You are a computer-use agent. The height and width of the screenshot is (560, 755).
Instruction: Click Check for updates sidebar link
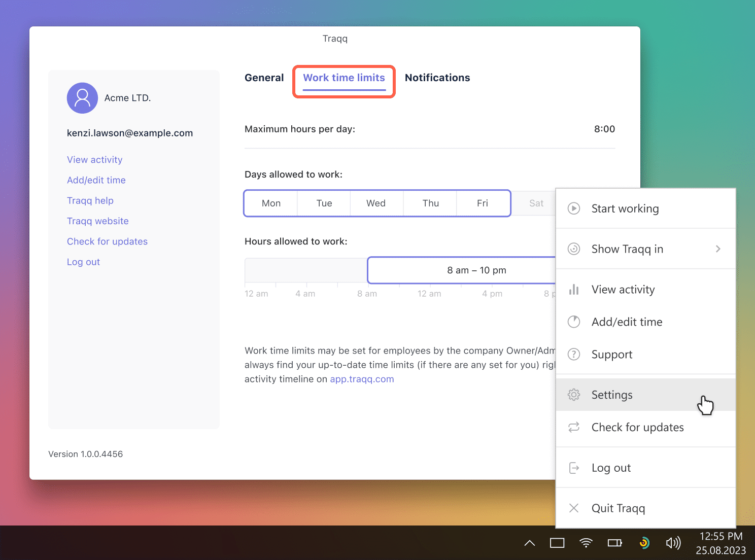108,241
